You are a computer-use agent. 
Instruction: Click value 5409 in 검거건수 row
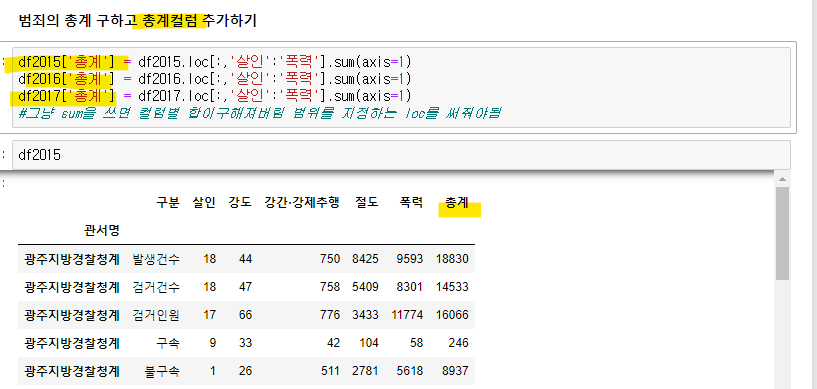pyautogui.click(x=366, y=287)
